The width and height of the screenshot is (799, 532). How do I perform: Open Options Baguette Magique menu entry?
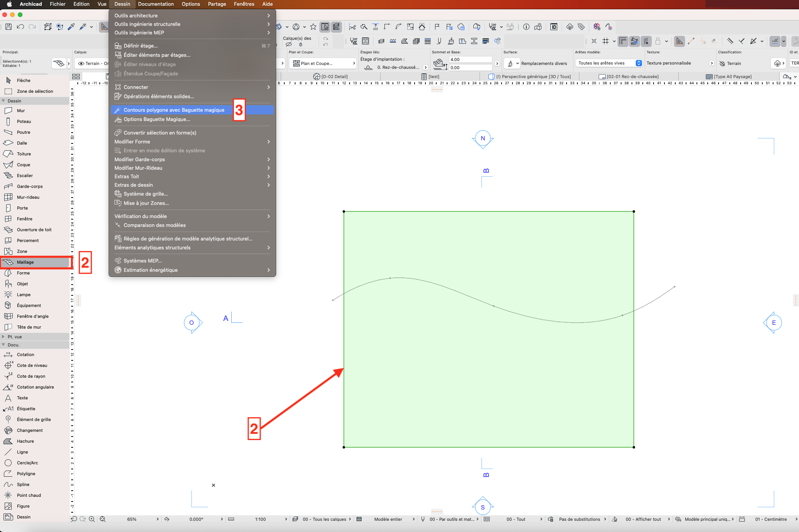pyautogui.click(x=192, y=119)
